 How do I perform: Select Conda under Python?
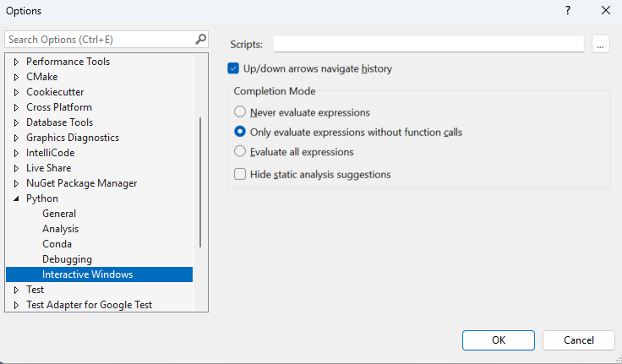pyautogui.click(x=57, y=244)
